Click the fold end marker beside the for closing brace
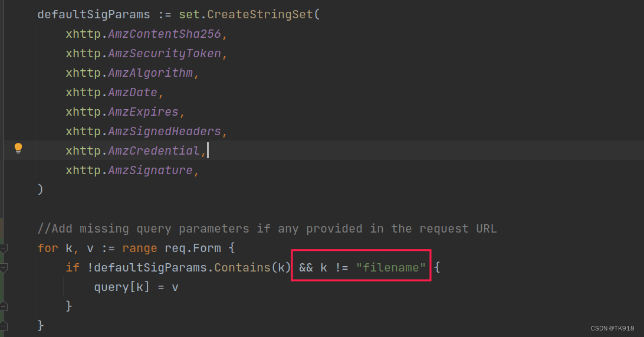The image size is (644, 337). [x=4, y=326]
